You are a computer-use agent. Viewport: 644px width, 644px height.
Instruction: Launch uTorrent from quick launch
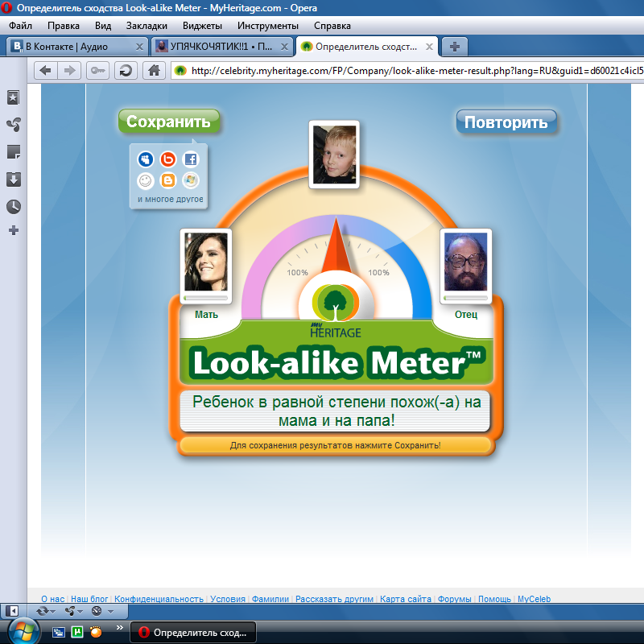point(77,632)
